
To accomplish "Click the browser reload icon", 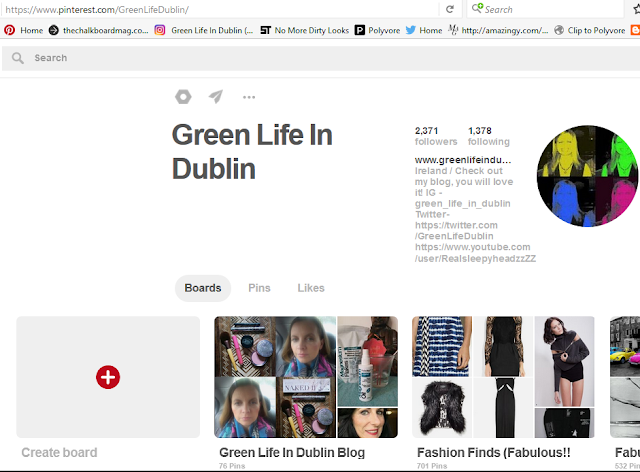I will pos(450,9).
